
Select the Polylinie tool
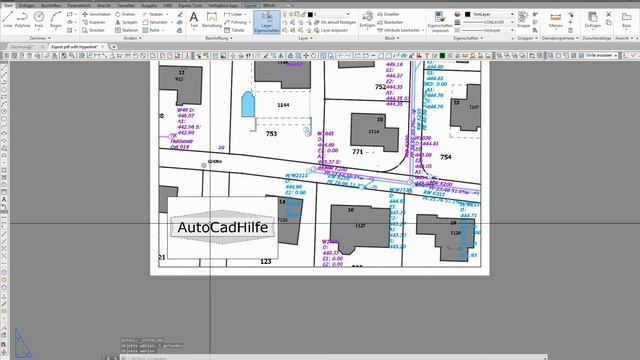point(22,19)
